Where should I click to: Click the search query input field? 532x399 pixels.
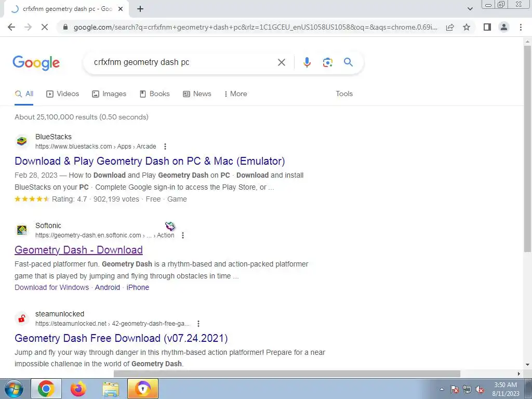tap(183, 62)
